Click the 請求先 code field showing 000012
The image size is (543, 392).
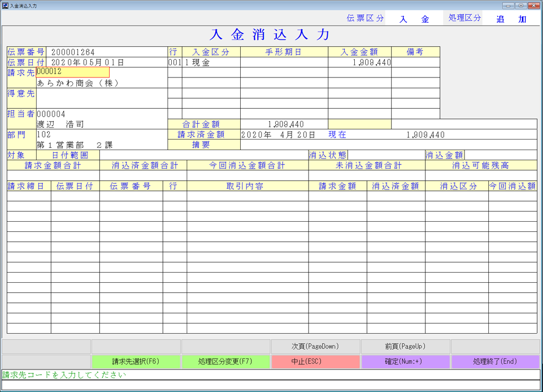[73, 72]
